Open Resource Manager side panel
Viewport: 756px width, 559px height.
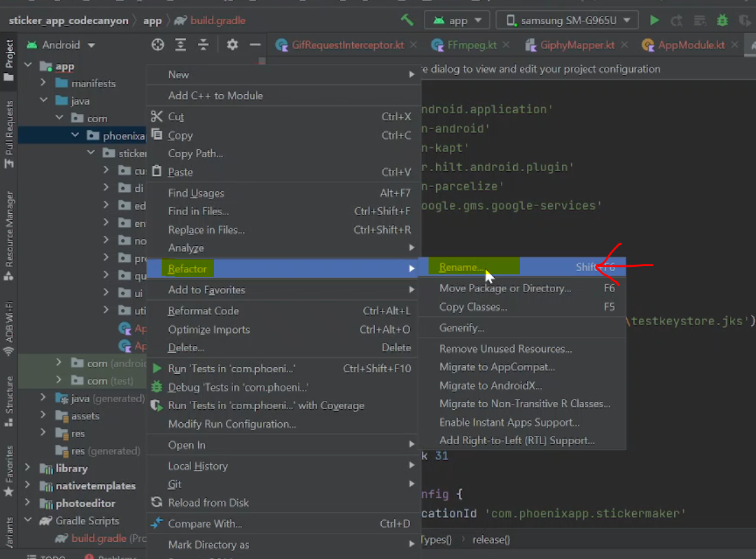pyautogui.click(x=9, y=230)
